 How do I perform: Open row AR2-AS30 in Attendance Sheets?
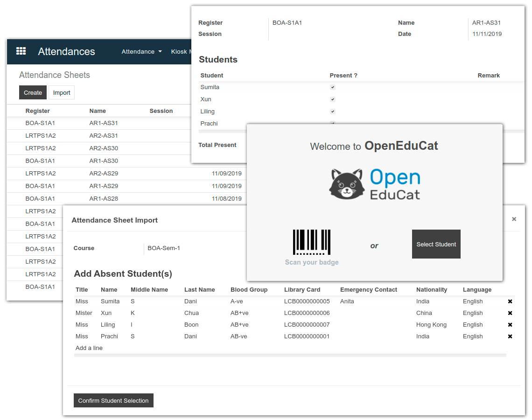[99, 148]
